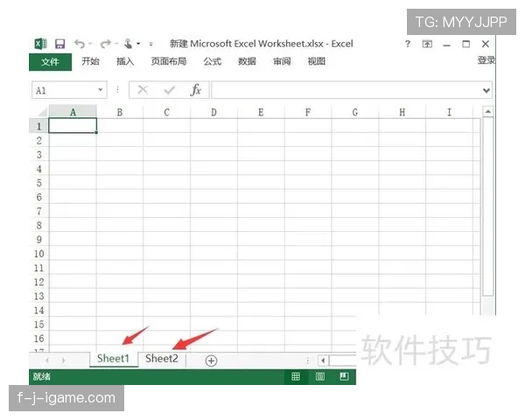Open the 页面布局 ribbon tab
This screenshot has width=525, height=420.
[x=168, y=61]
